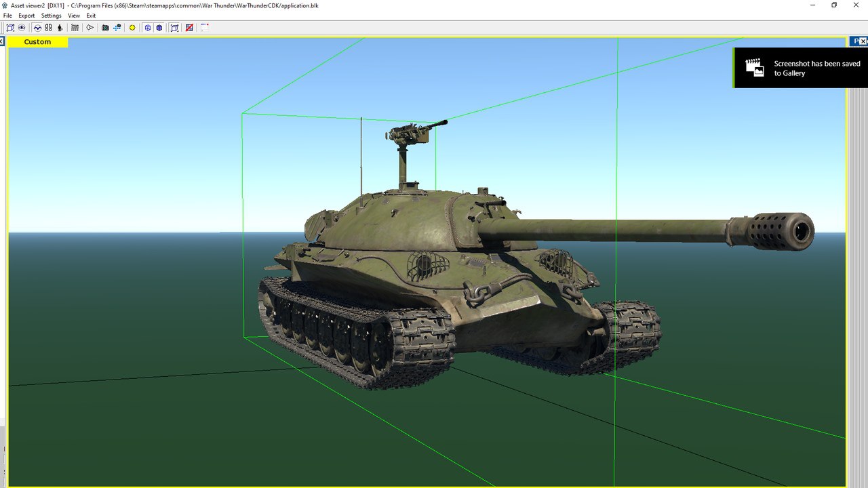Toggle the wireframe cube toolbar icon
The image size is (868, 488).
tap(147, 28)
